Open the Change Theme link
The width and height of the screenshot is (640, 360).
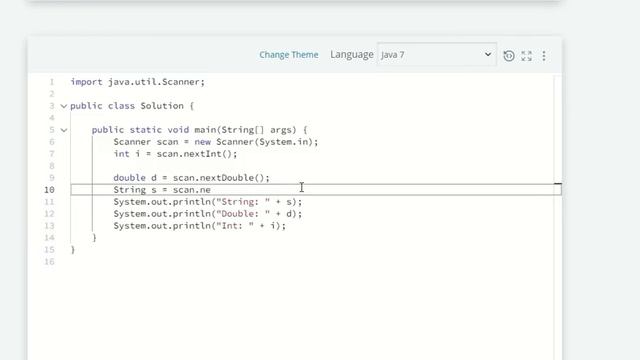(x=289, y=55)
